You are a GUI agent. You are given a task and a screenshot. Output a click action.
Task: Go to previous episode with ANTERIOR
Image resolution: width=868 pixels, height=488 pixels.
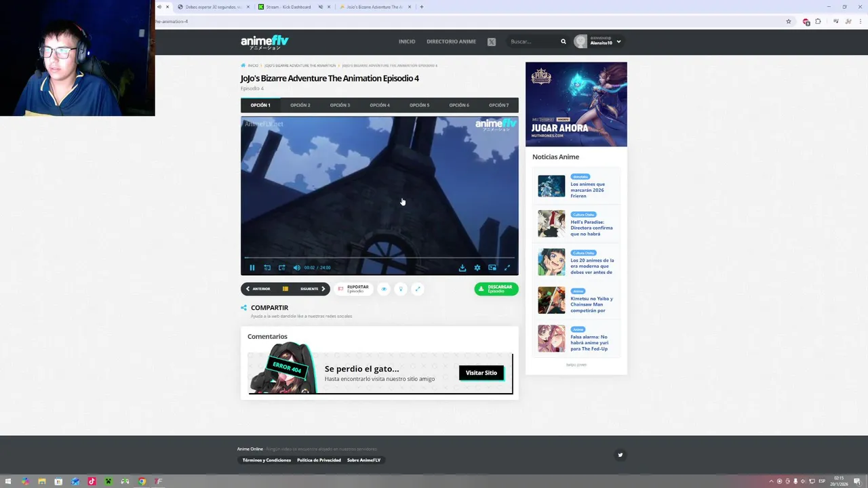258,289
